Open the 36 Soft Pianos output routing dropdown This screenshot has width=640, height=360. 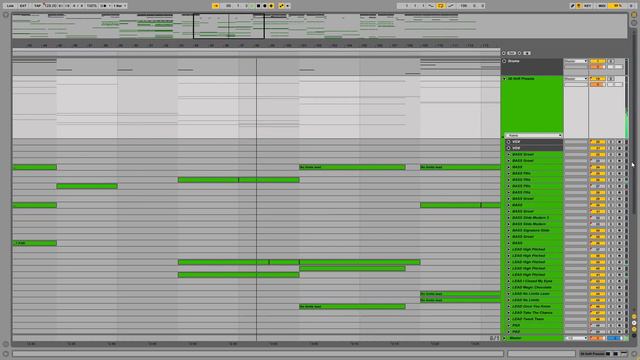[576, 78]
